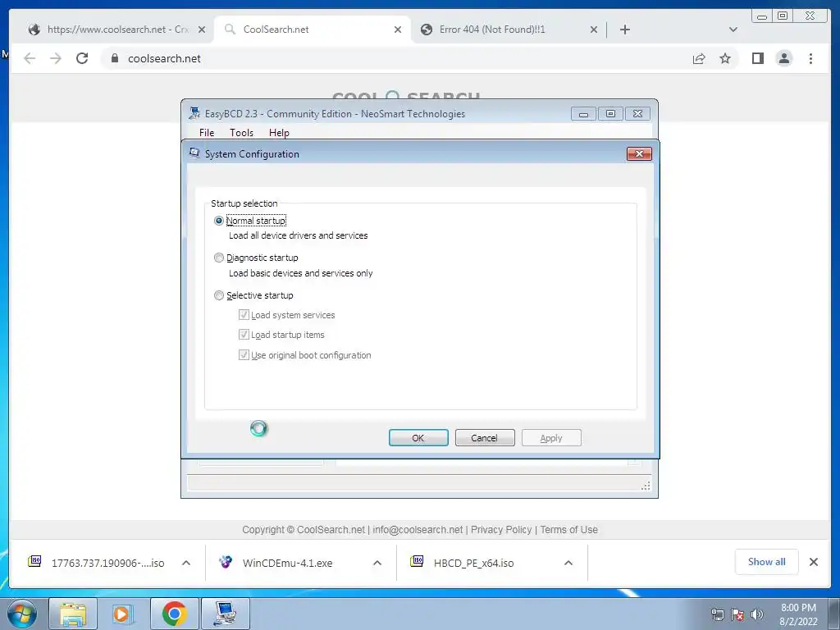Open a new Chrome tab
The image size is (840, 630).
coord(624,30)
